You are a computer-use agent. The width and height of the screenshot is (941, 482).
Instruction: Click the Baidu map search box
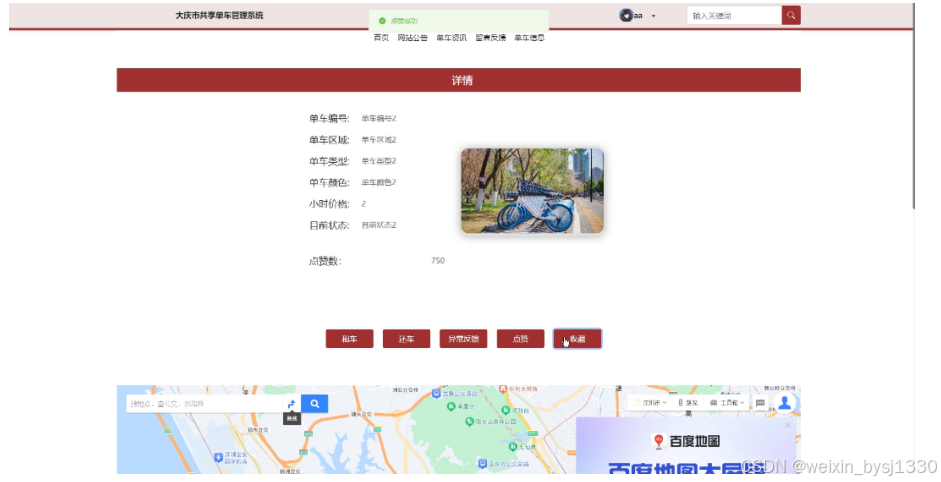(x=204, y=404)
